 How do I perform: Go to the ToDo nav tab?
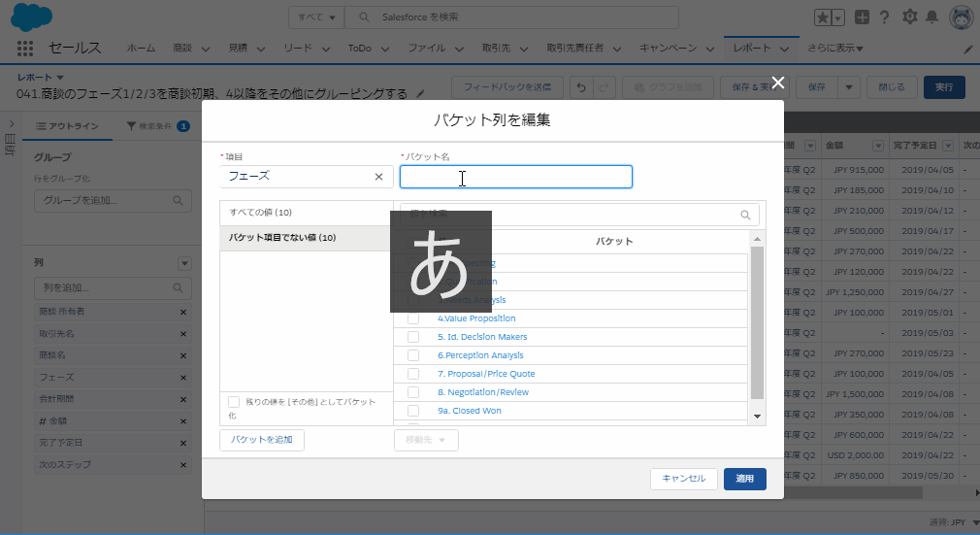click(359, 49)
